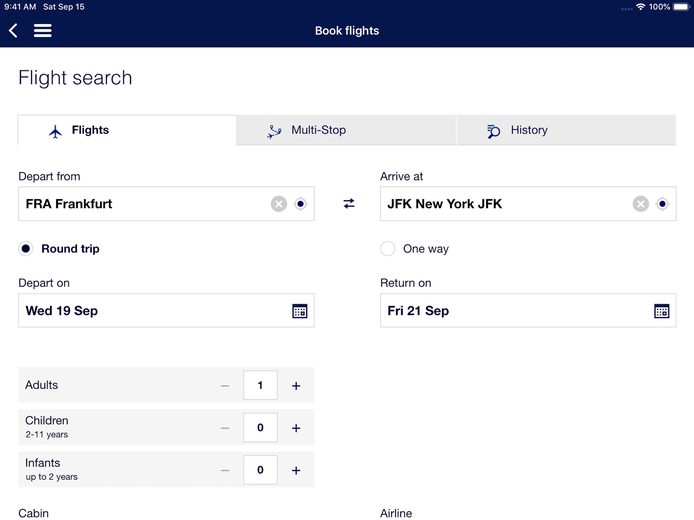Click the battery indicator in status bar
The height and width of the screenshot is (520, 694).
682,7
